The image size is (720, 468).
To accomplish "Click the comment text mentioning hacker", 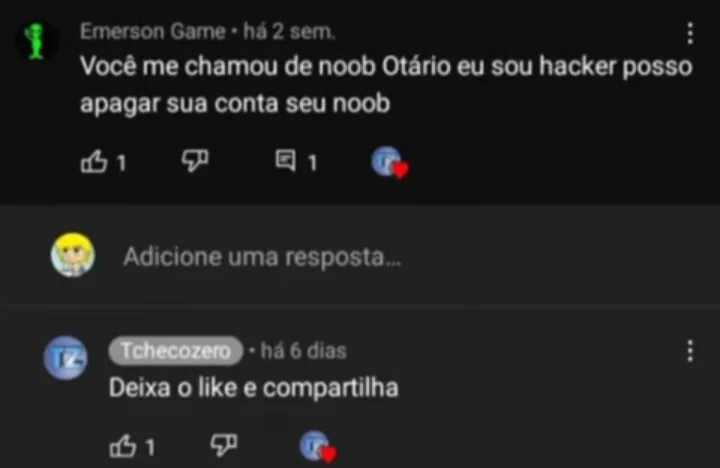I will pos(386,85).
